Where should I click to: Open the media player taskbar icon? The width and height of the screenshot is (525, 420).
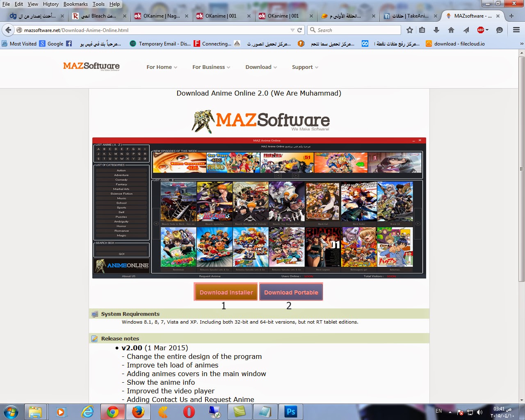[61, 412]
